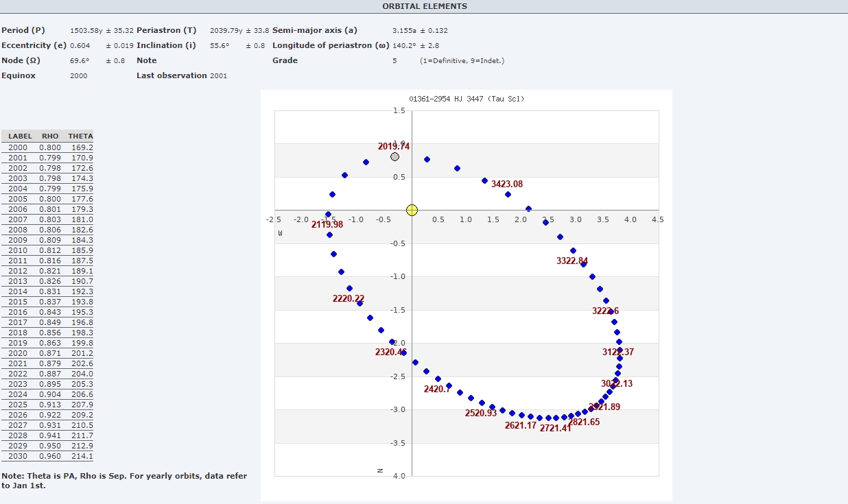Click the LABEL column header
Viewport: 848px width, 504px height.
(20, 136)
